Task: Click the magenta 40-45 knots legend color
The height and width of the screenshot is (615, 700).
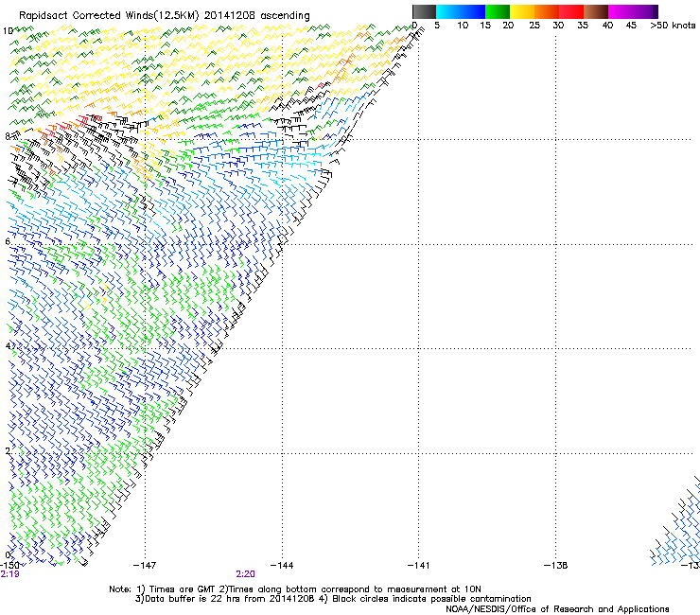Action: pyautogui.click(x=621, y=11)
